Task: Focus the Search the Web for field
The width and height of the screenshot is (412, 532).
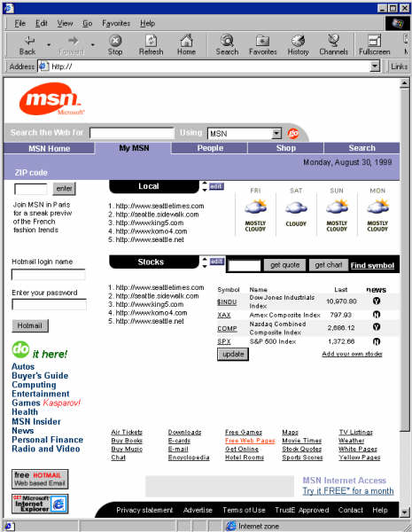Action: pos(131,133)
